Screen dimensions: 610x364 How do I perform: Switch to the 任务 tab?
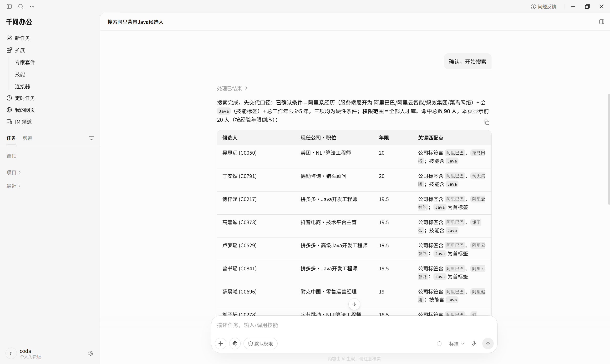coord(11,138)
